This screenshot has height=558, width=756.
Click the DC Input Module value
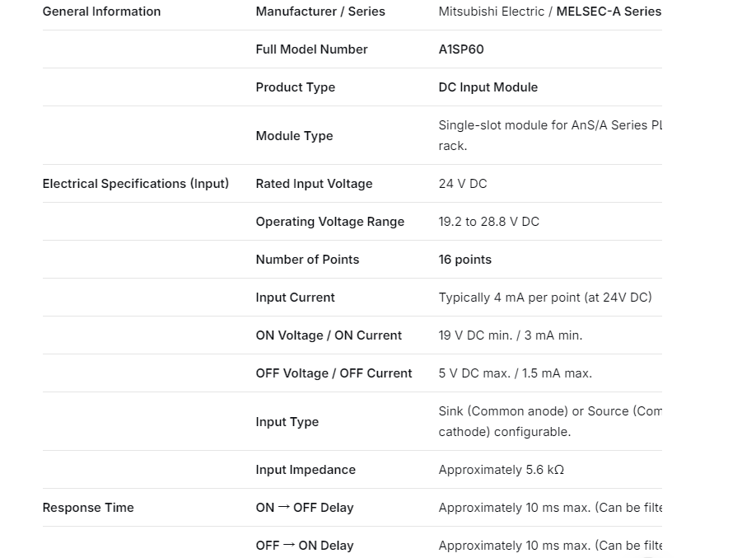[488, 87]
